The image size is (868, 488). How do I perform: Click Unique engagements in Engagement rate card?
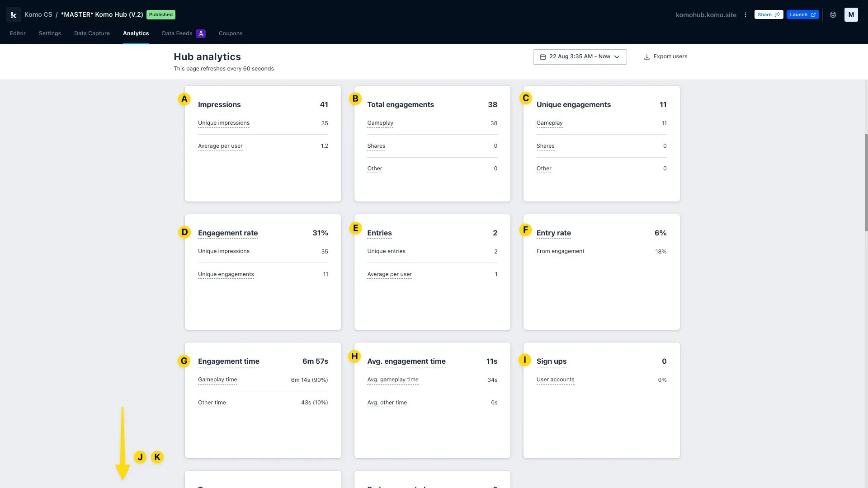point(226,274)
